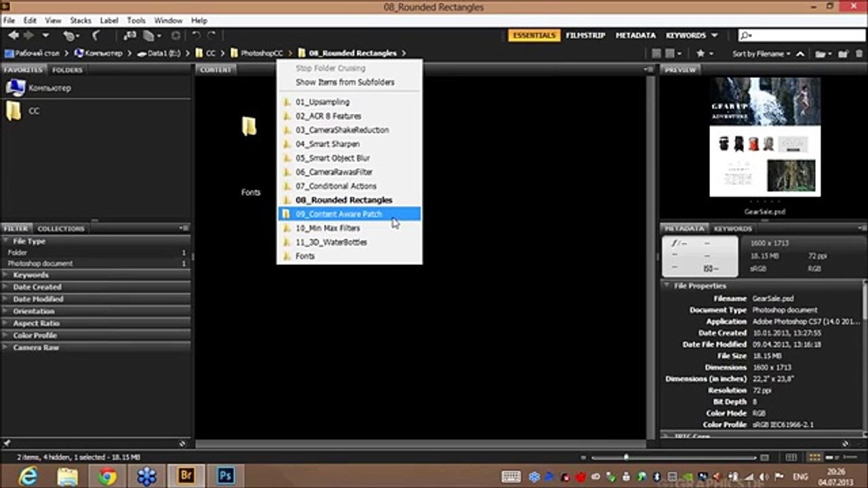Switch to the Keywords panel tab
Image resolution: width=868 pixels, height=488 pixels.
tap(733, 228)
